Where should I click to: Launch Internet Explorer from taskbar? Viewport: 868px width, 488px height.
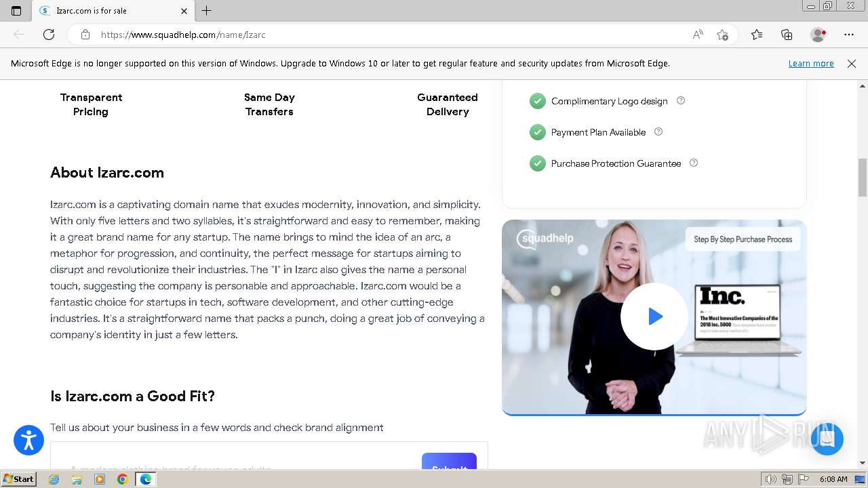tap(54, 479)
